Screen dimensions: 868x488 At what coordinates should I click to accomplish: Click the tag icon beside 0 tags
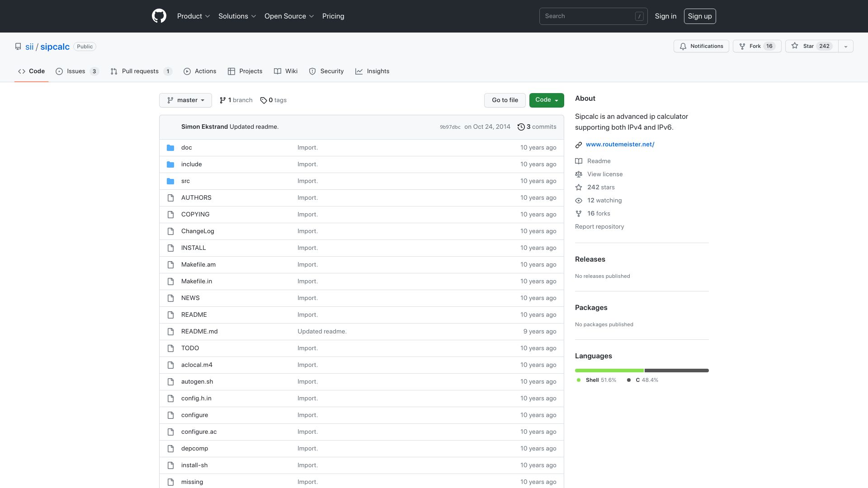(x=264, y=100)
